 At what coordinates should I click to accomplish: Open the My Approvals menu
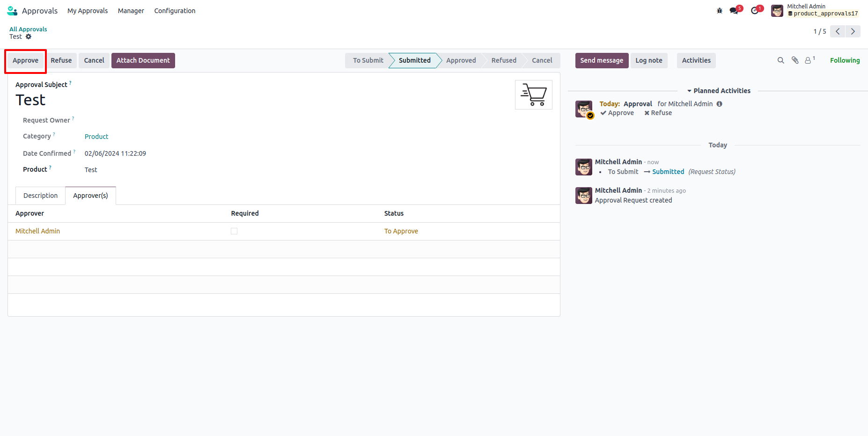coord(88,11)
